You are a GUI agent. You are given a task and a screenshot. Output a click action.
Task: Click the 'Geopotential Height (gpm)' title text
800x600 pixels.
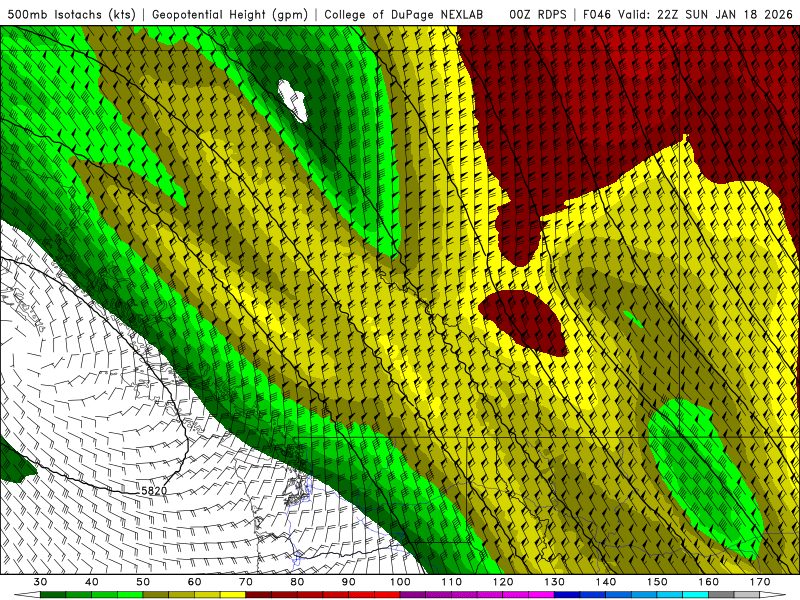point(230,15)
